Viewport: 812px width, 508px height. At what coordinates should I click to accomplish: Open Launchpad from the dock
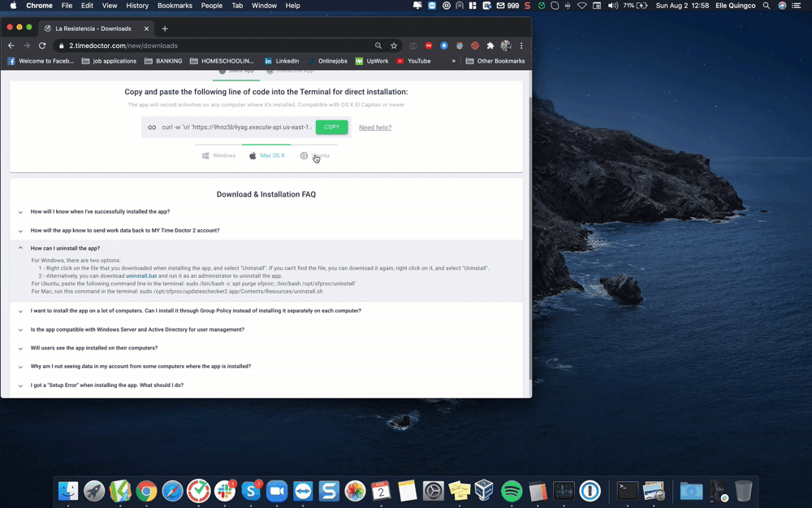(94, 490)
